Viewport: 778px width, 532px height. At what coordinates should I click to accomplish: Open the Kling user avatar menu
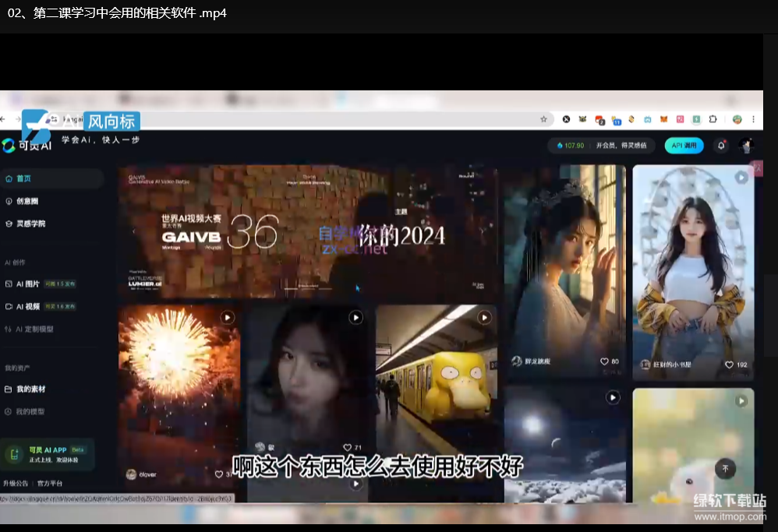(x=746, y=146)
